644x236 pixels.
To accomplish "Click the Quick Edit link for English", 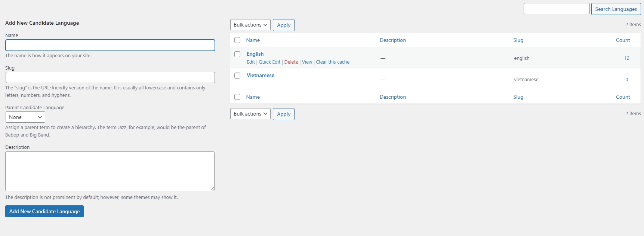I will (269, 62).
